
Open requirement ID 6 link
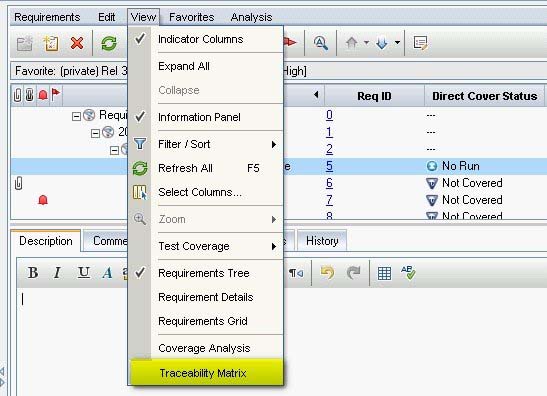[329, 183]
